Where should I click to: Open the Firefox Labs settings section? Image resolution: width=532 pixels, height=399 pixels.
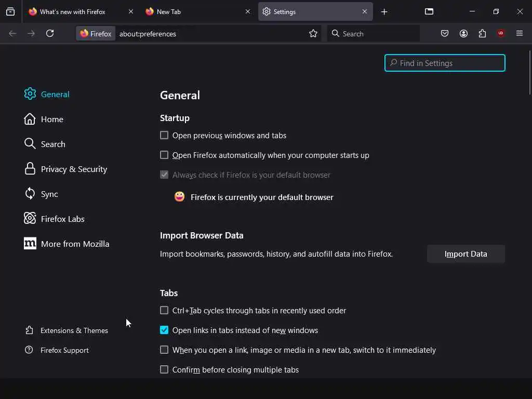(x=62, y=219)
